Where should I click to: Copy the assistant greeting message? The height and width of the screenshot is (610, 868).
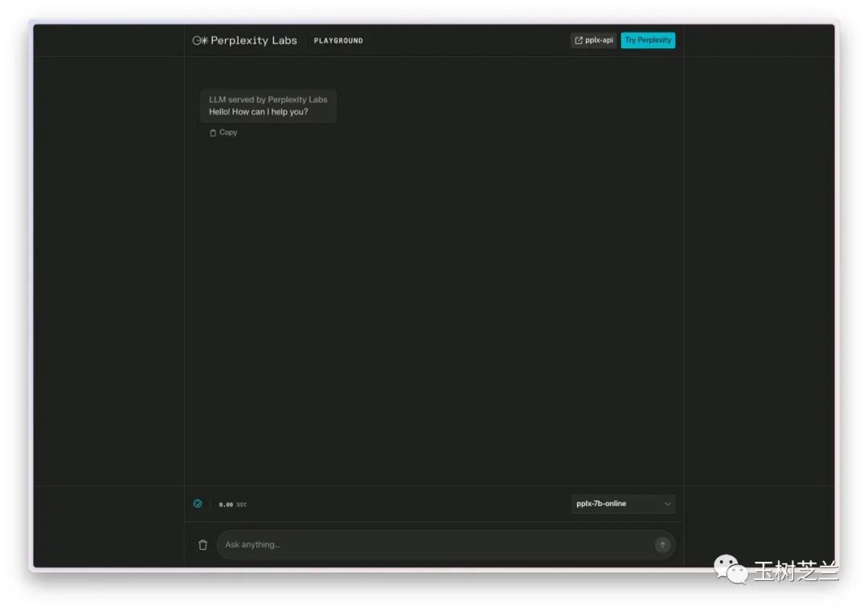pyautogui.click(x=223, y=133)
